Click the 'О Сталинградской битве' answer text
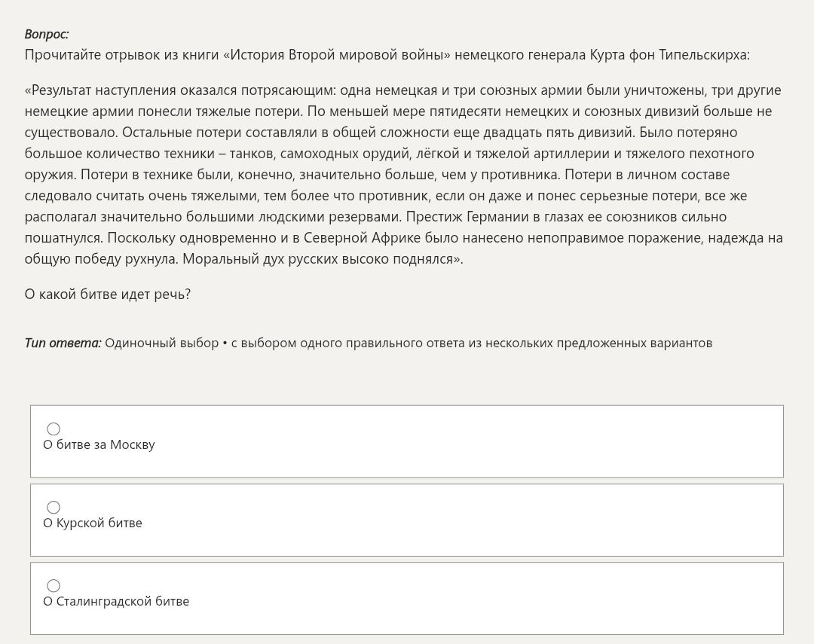Viewport: 814px width, 644px height. 116,602
